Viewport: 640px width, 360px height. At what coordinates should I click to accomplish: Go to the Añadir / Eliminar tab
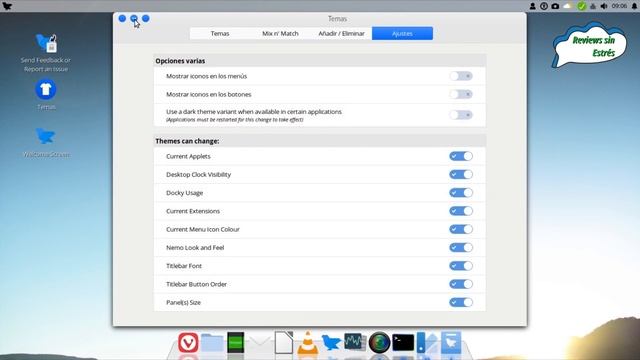click(x=341, y=33)
